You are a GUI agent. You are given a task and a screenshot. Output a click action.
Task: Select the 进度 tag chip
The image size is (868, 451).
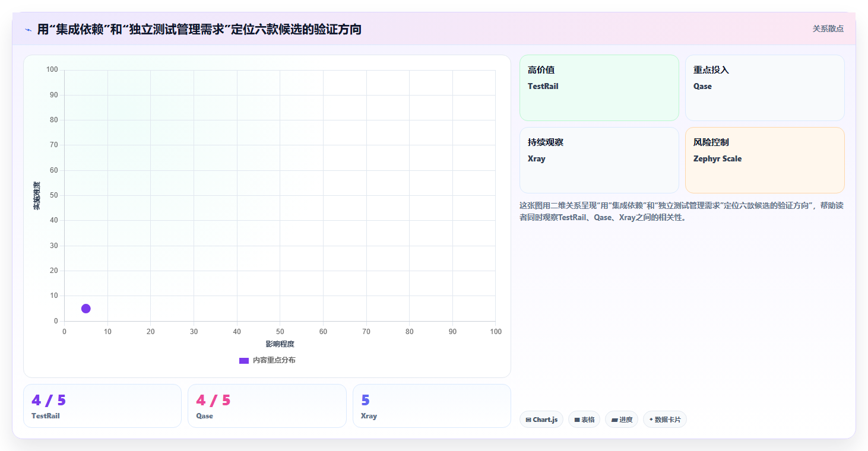pyautogui.click(x=622, y=420)
